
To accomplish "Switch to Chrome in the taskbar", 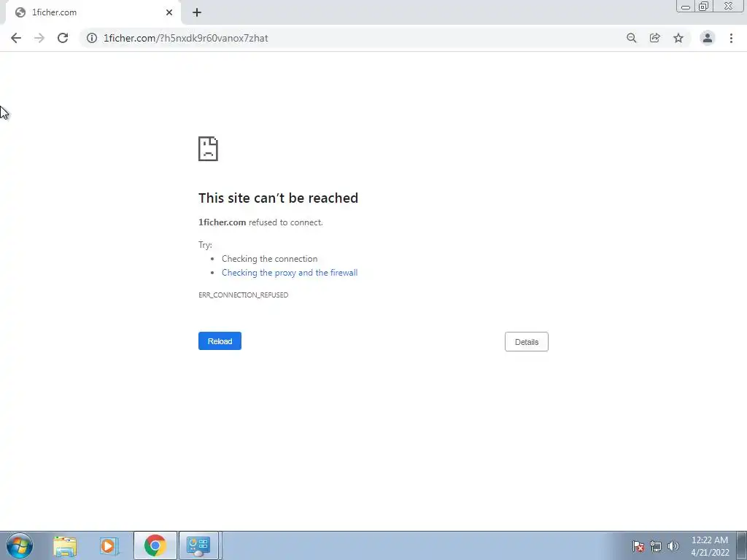I will click(155, 545).
